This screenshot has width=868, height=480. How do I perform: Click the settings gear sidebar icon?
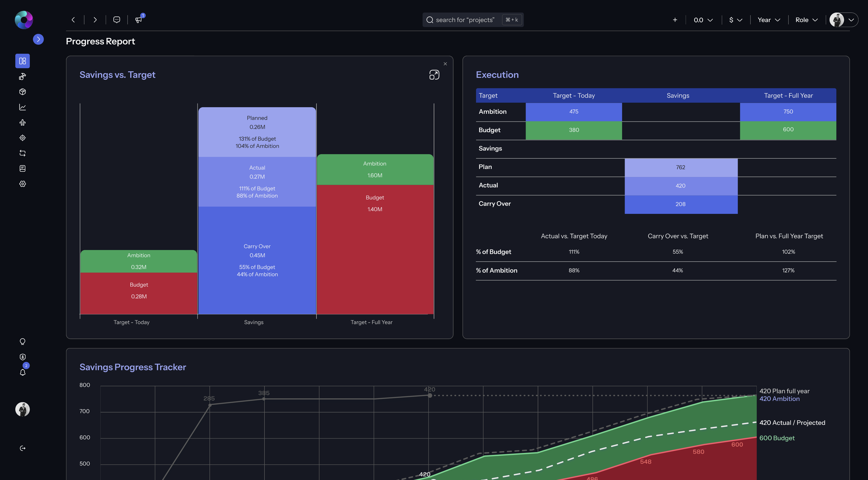(x=23, y=184)
